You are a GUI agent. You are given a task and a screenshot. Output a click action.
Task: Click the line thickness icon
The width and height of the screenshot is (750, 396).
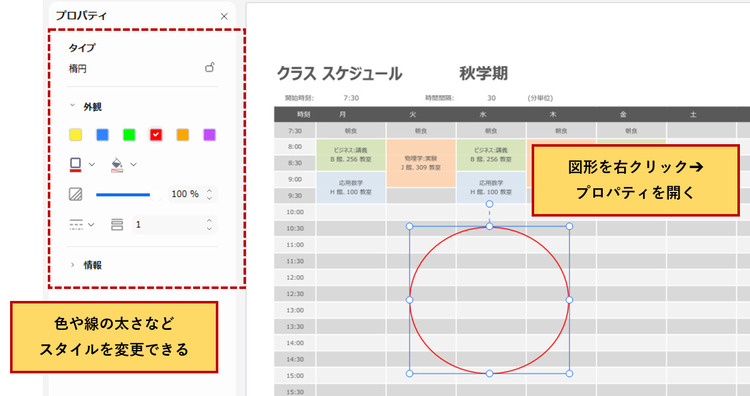tap(117, 224)
